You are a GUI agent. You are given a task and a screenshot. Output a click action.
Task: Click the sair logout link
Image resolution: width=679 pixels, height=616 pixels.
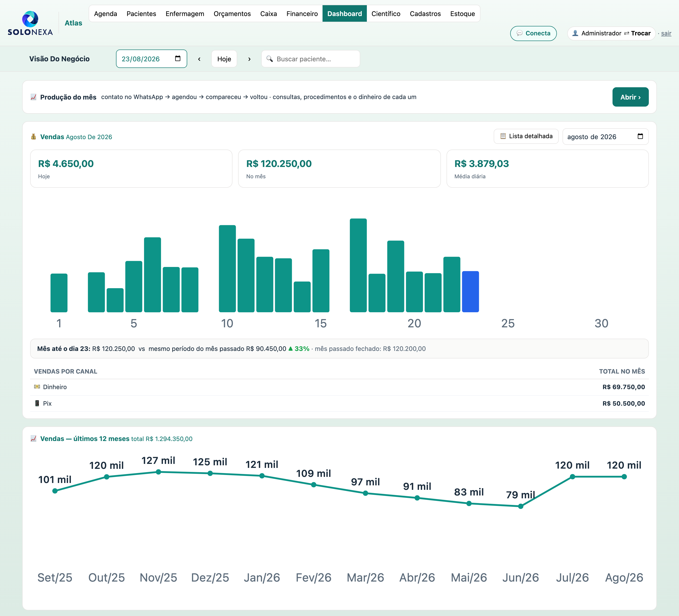pyautogui.click(x=666, y=33)
